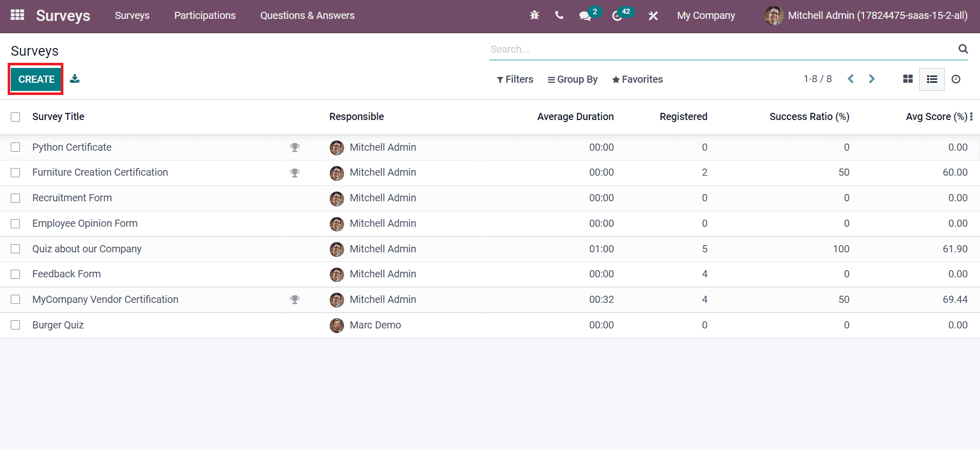The image size is (980, 450).
Task: Sort by Responsible column header
Action: [356, 116]
